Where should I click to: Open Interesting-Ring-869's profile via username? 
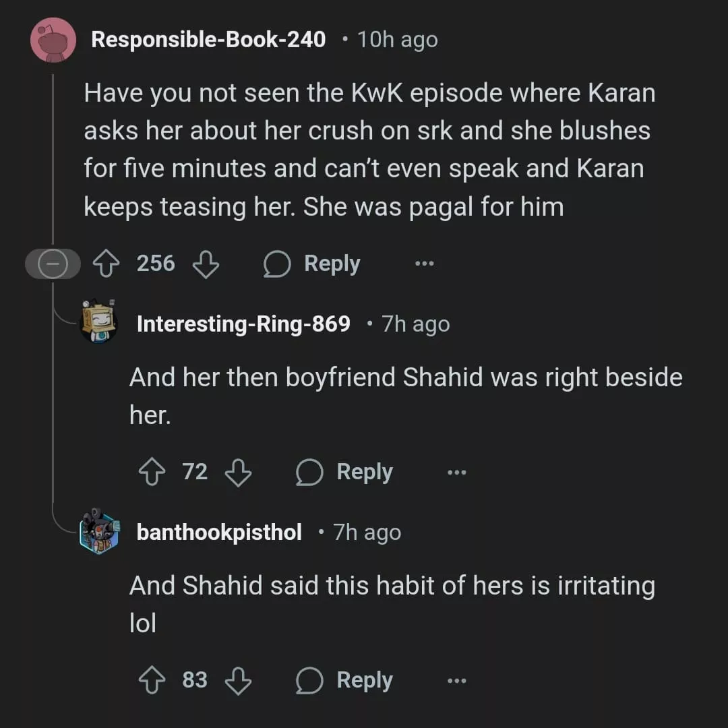(x=243, y=324)
